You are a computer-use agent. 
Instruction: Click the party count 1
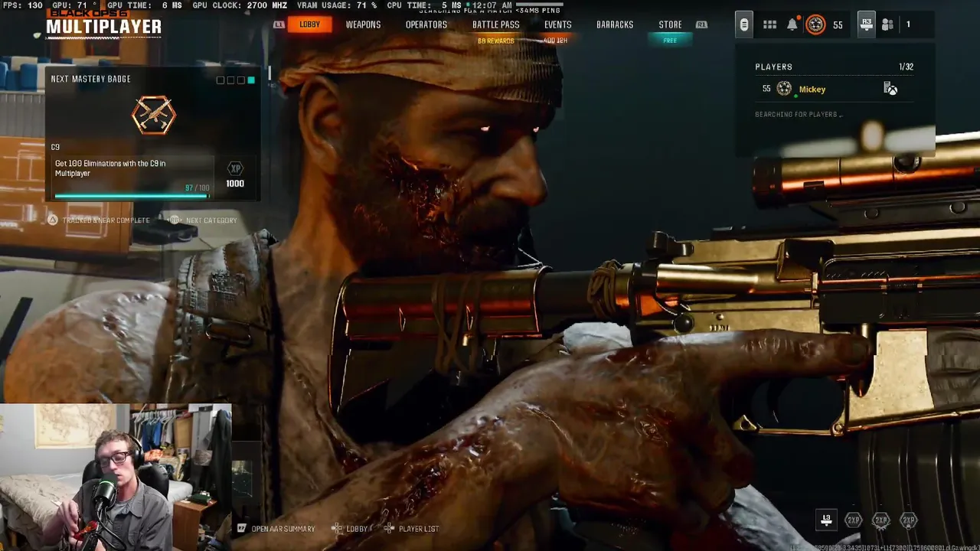tap(908, 24)
